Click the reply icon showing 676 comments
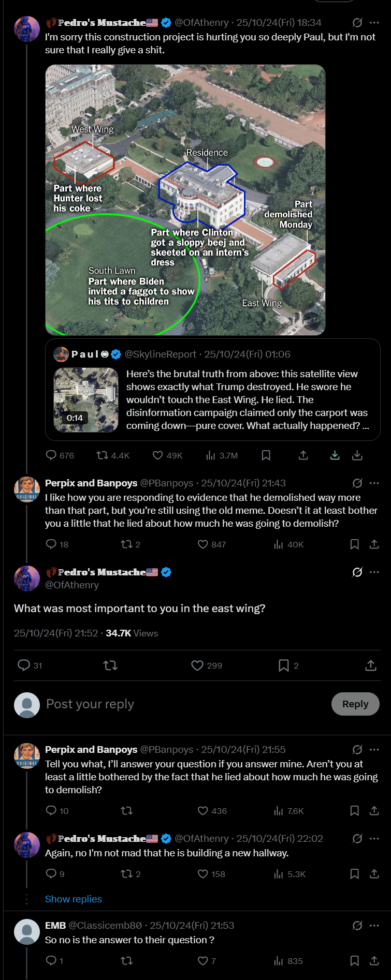The height and width of the screenshot is (980, 391). (x=51, y=455)
